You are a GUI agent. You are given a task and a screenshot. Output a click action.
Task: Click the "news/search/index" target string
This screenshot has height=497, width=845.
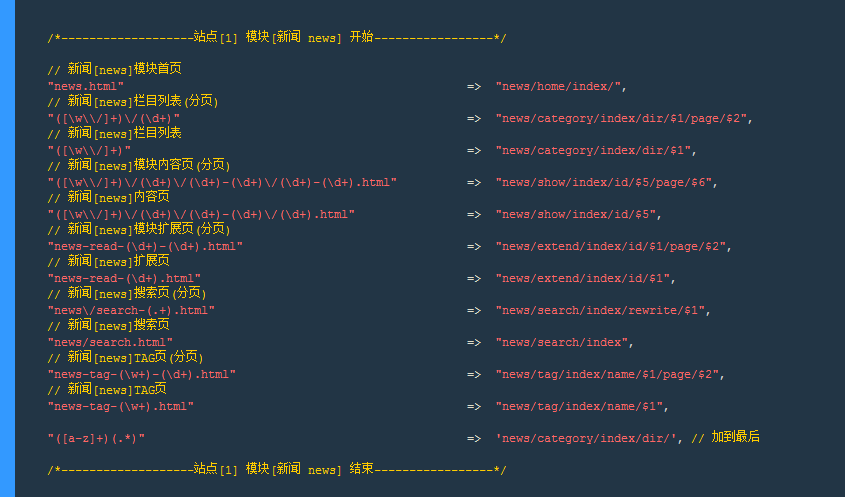tap(564, 343)
